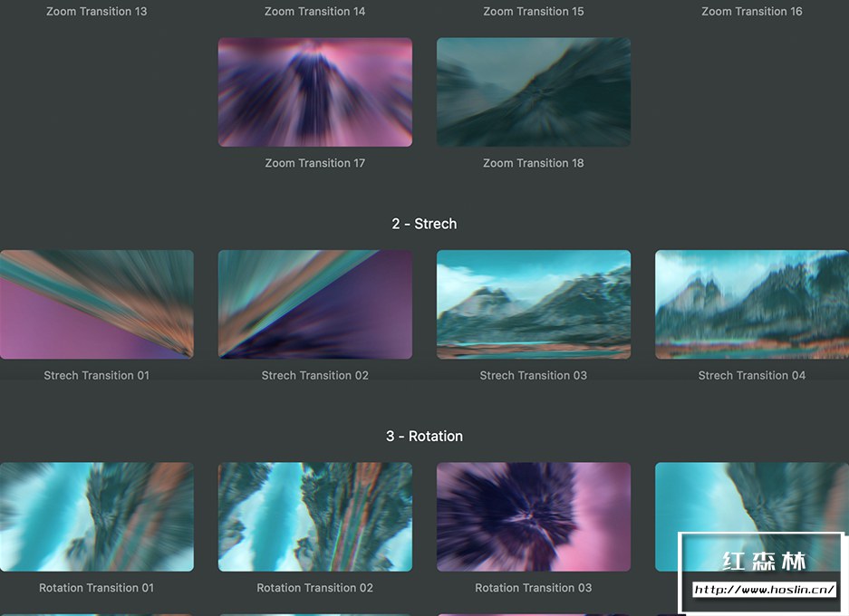Image resolution: width=849 pixels, height=616 pixels.
Task: Choose the Strech Transition 02 thumbnail
Action: 315,304
